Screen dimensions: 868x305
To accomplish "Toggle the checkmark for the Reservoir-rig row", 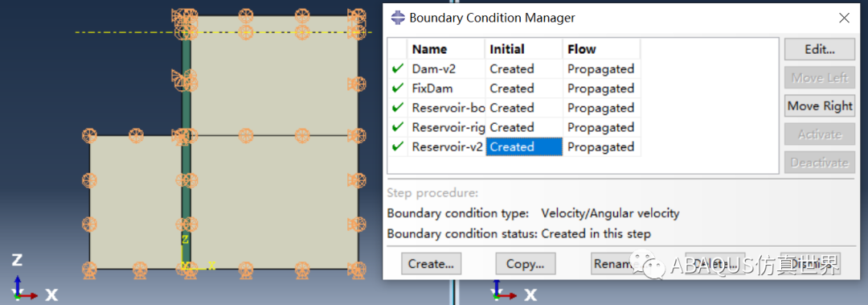I will click(398, 127).
